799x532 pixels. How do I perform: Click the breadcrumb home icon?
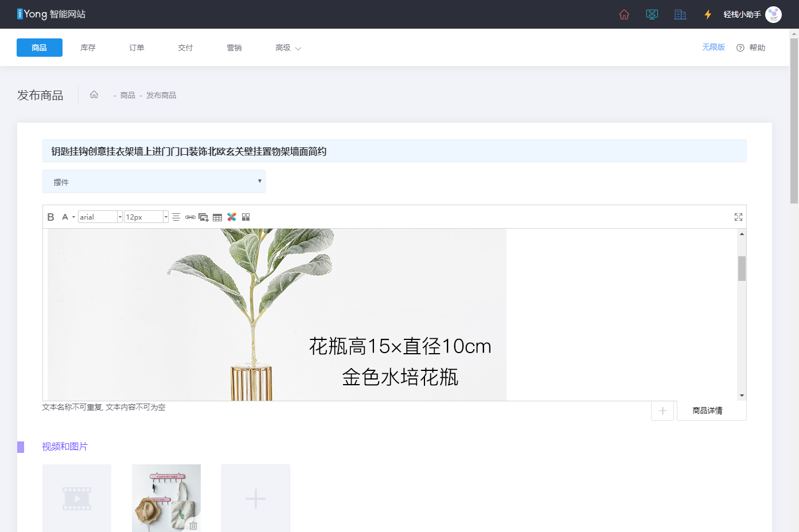point(94,95)
